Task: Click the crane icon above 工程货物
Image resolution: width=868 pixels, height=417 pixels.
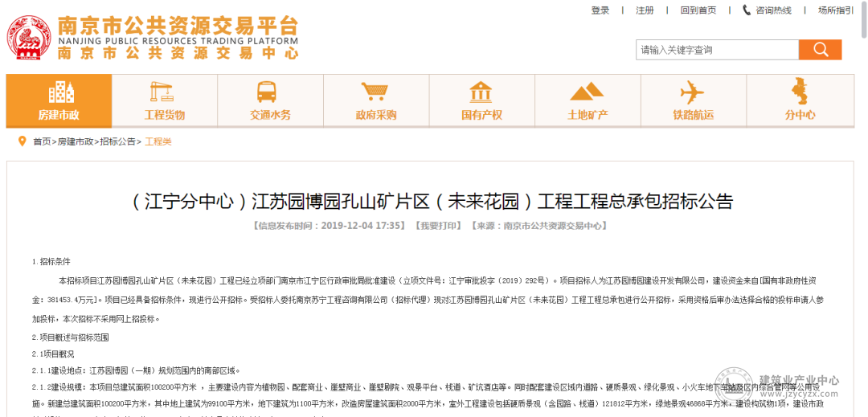Action: pos(162,92)
